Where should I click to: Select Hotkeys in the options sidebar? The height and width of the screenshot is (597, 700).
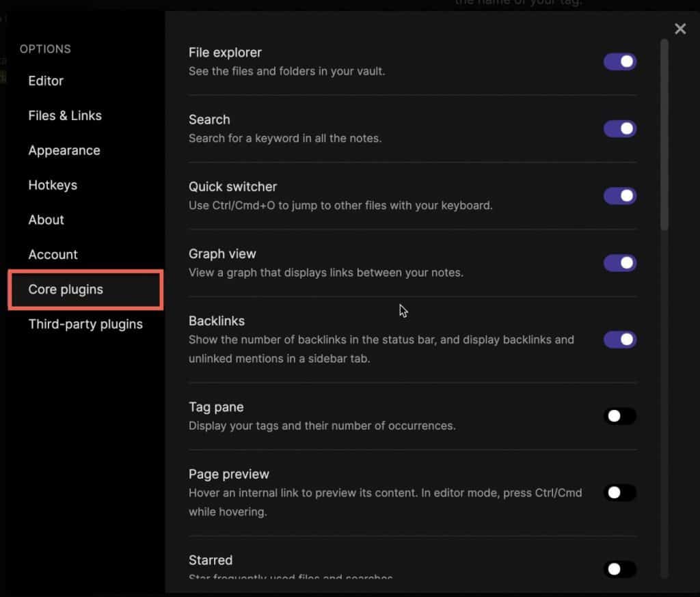click(53, 185)
